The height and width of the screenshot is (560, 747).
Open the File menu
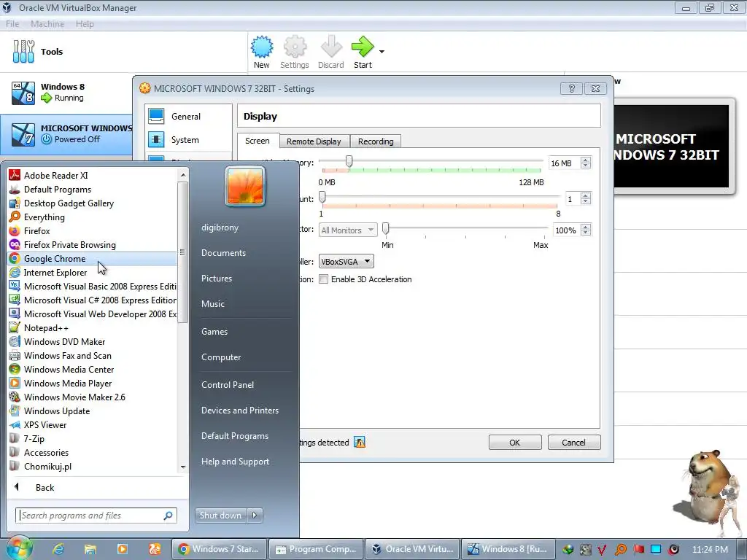tap(12, 24)
